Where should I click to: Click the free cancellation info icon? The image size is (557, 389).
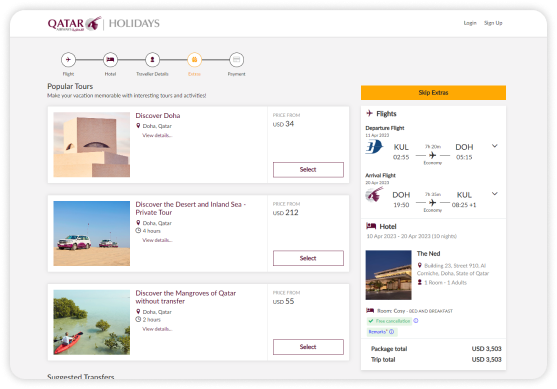(x=416, y=321)
